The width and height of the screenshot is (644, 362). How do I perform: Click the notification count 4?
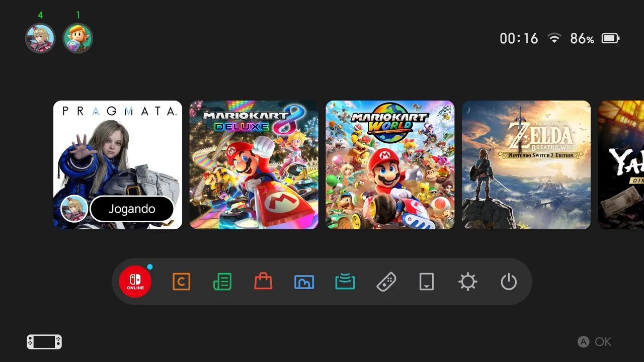[40, 15]
